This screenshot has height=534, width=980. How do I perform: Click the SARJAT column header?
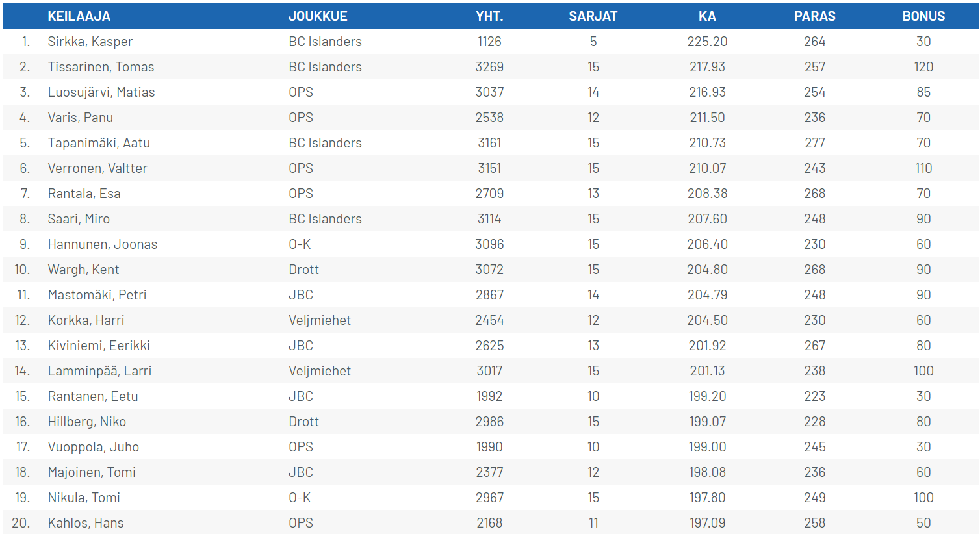click(x=593, y=16)
